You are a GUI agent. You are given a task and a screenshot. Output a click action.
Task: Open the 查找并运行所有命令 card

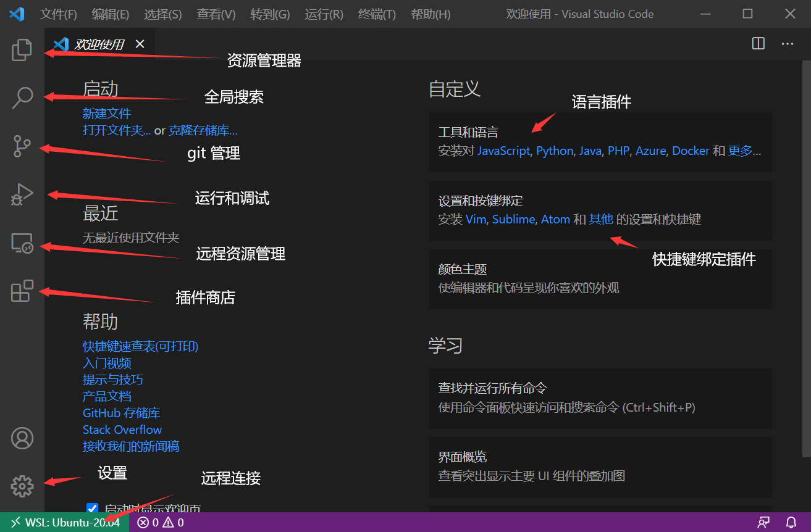pos(600,399)
